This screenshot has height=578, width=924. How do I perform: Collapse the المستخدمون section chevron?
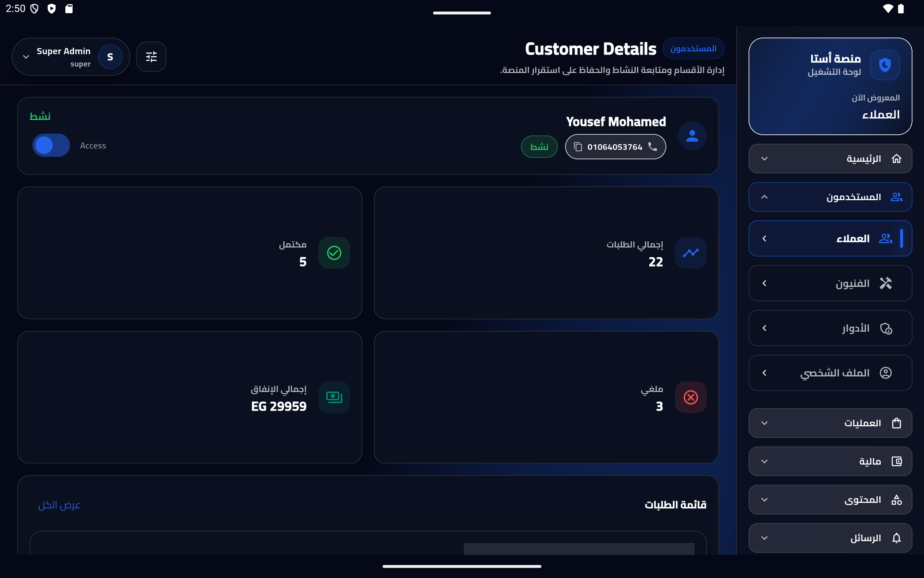[764, 197]
